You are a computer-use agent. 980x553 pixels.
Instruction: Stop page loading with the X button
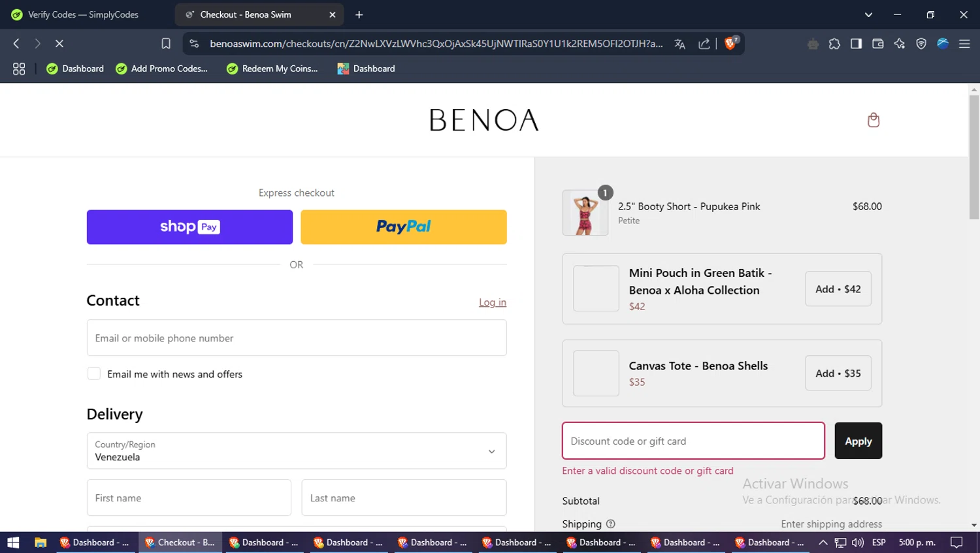pyautogui.click(x=59, y=44)
